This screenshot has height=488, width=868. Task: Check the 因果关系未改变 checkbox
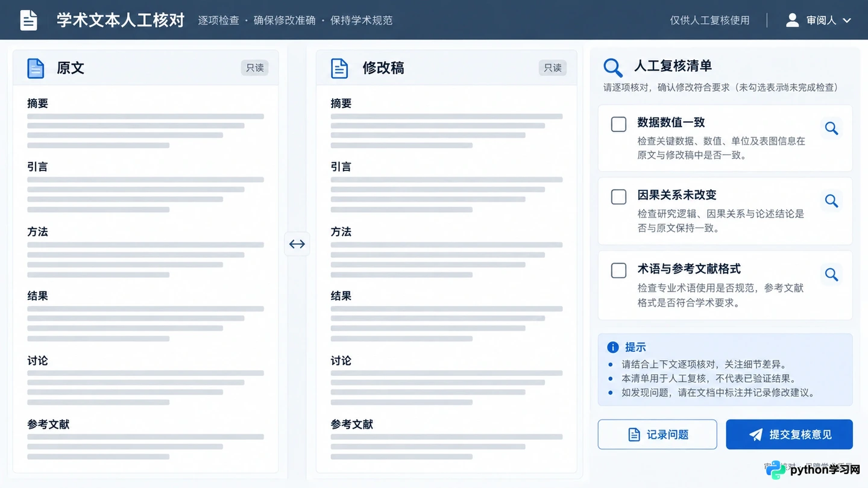pos(619,197)
